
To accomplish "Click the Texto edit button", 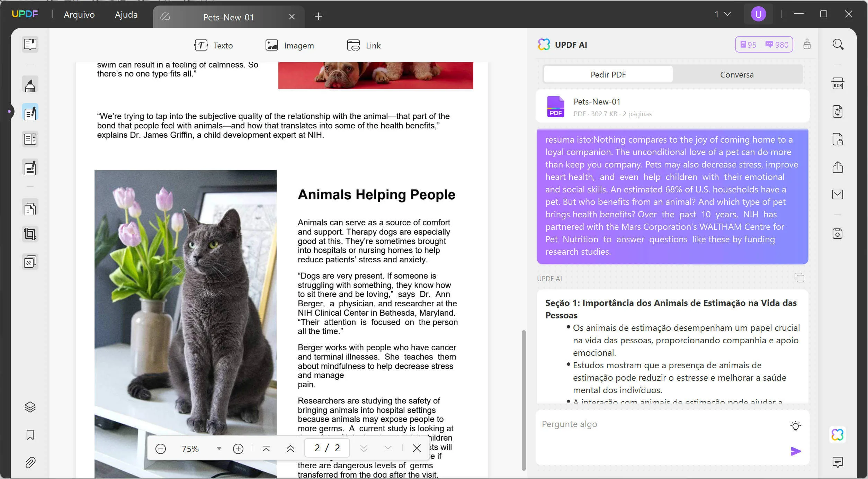I will point(213,45).
